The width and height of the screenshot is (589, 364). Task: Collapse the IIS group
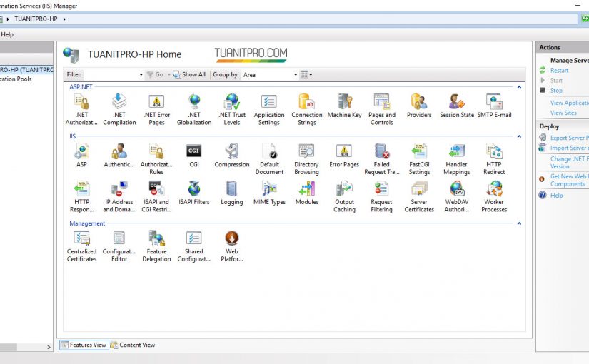pos(519,136)
